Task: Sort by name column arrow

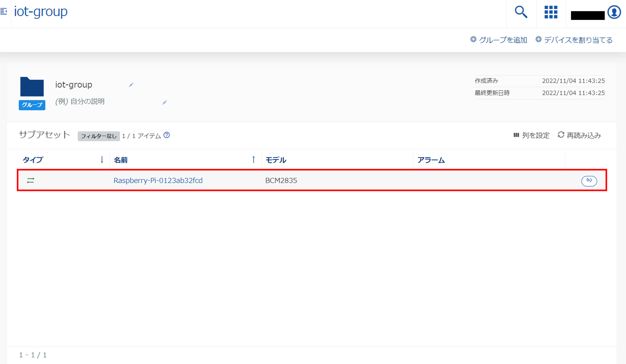Action: [253, 160]
